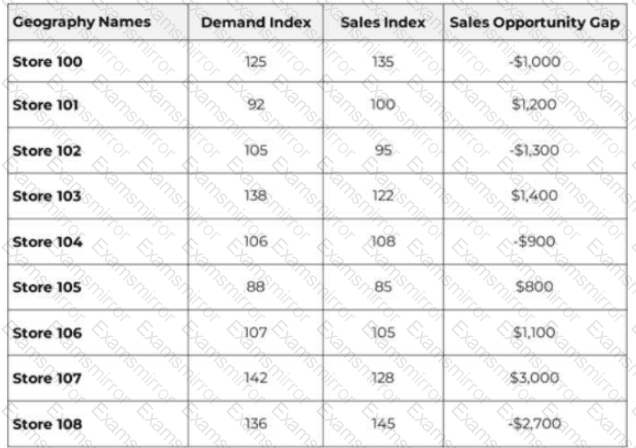
Task: Select the Store 105 row label
Action: coord(47,287)
